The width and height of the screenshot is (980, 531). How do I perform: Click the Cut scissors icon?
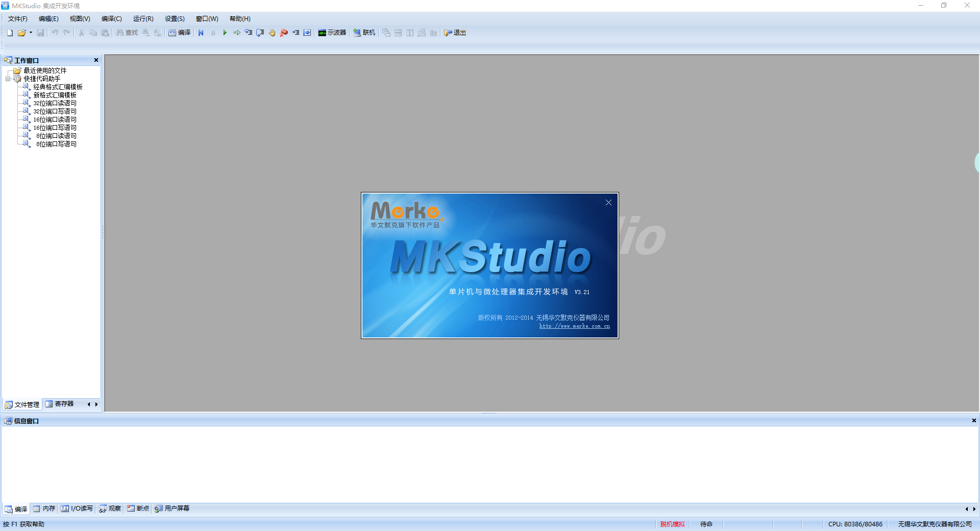(81, 33)
